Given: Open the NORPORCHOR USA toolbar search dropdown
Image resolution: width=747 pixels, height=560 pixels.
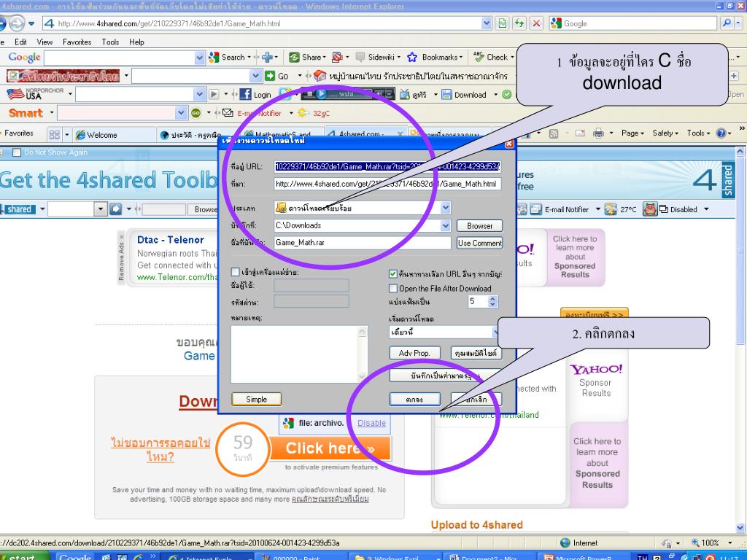Looking at the screenshot, I should [200, 94].
